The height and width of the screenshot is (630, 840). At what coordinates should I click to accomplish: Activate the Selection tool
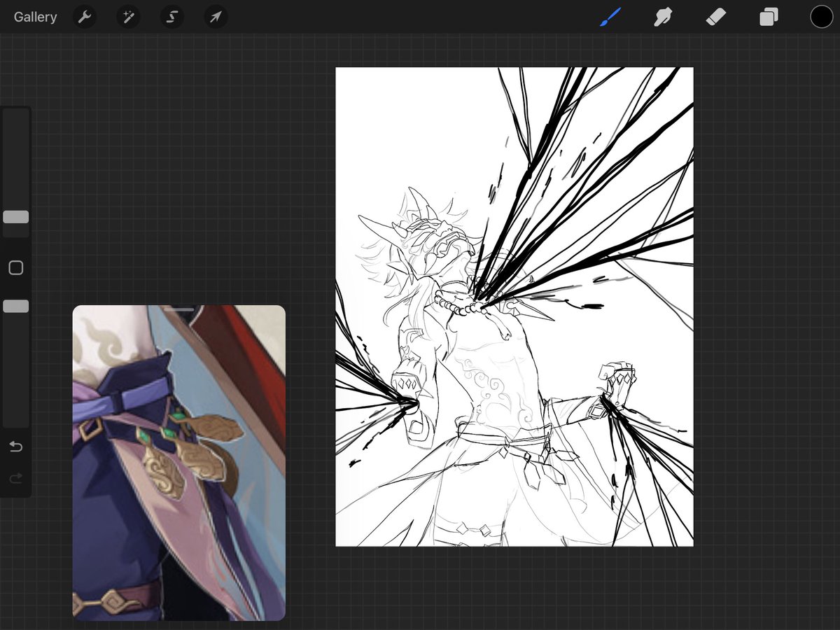pos(171,17)
